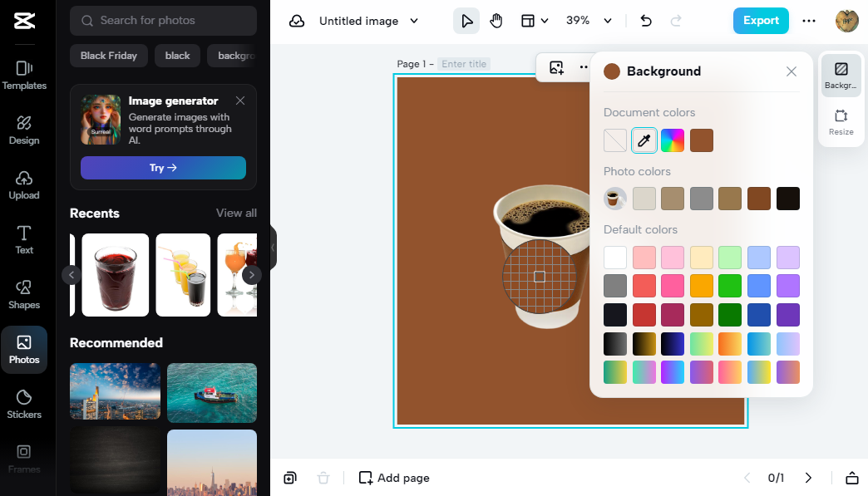Select the colorful juice glasses photo

183,275
